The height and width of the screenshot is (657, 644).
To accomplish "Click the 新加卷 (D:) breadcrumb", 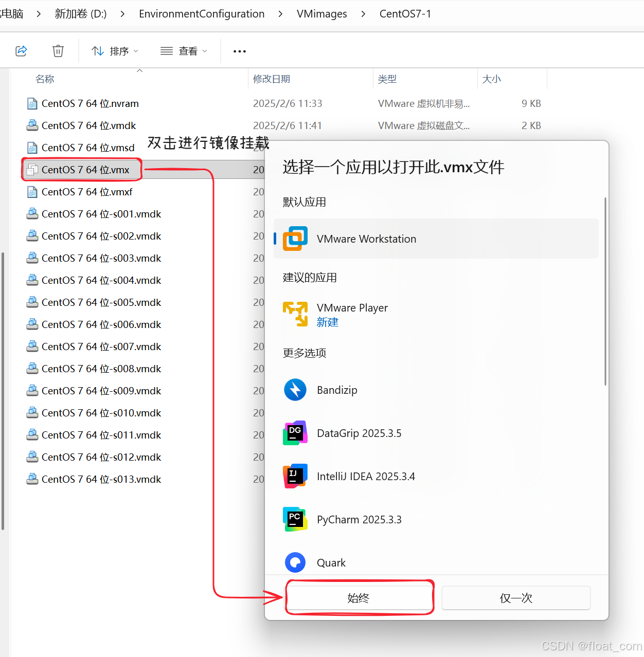I will pos(81,14).
